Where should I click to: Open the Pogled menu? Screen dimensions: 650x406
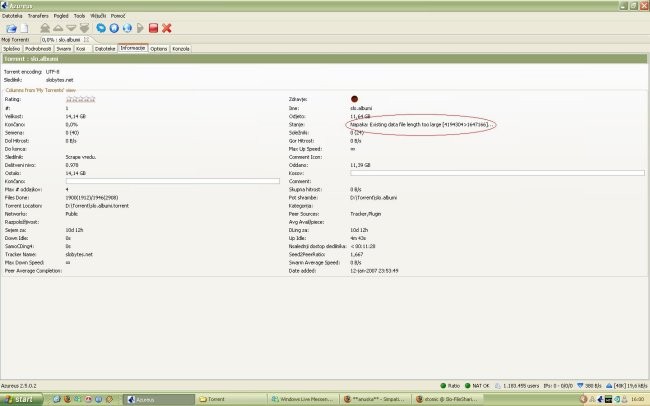[x=61, y=16]
